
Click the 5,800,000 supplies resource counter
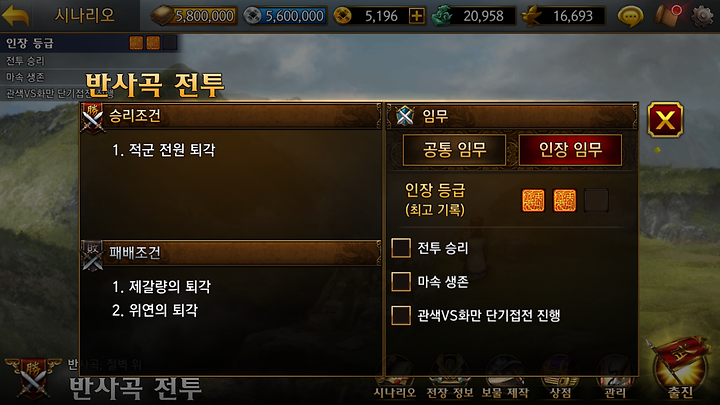click(x=194, y=16)
